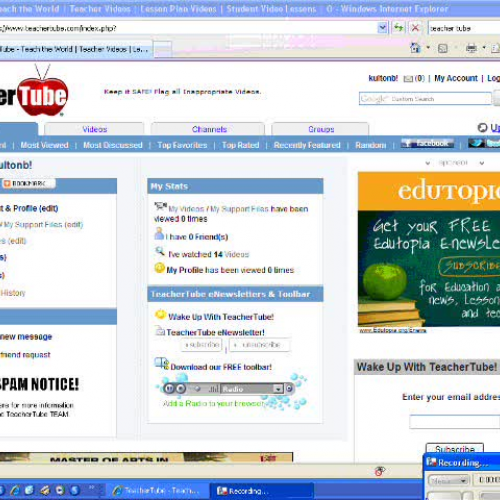
Task: Open the Radio station dropdown
Action: [x=278, y=389]
